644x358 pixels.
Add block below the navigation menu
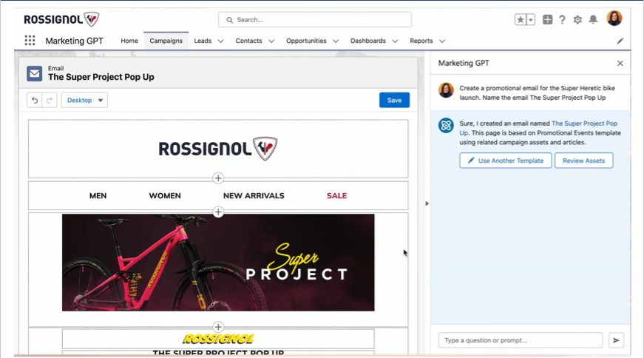[218, 212]
